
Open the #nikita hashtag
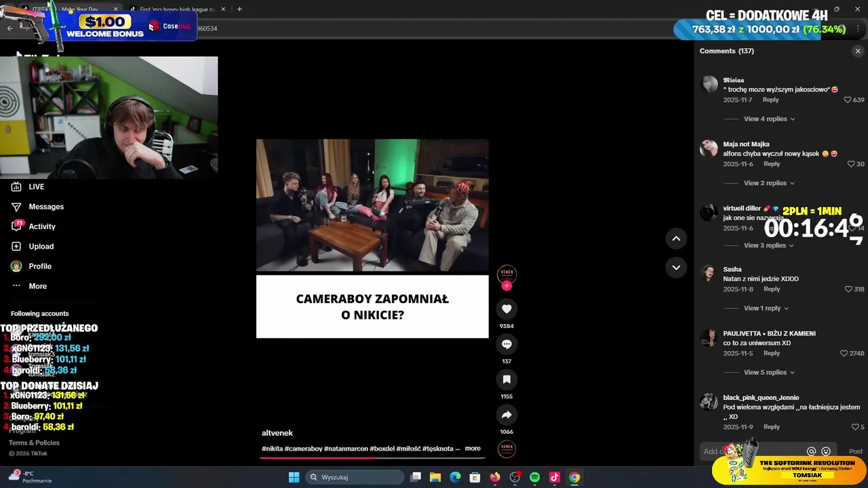click(x=272, y=449)
